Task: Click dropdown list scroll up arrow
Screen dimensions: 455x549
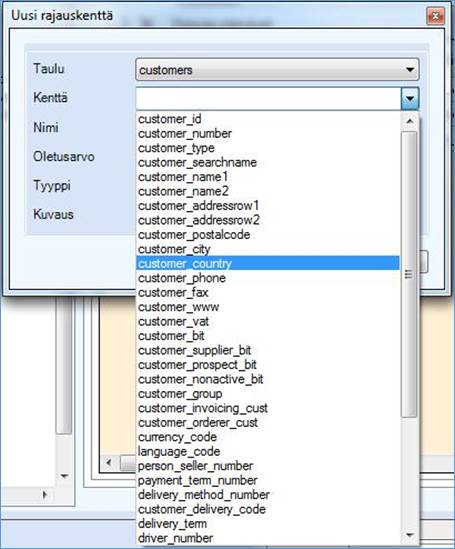Action: coord(409,121)
